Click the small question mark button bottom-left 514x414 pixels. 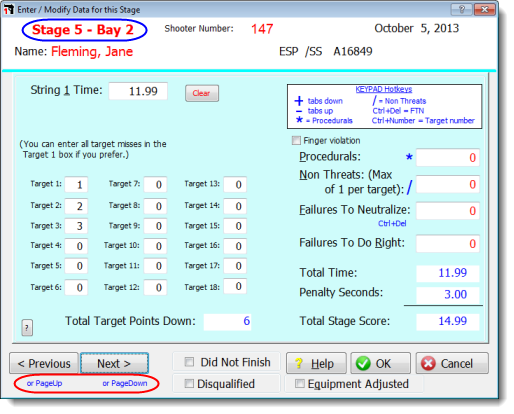27,328
